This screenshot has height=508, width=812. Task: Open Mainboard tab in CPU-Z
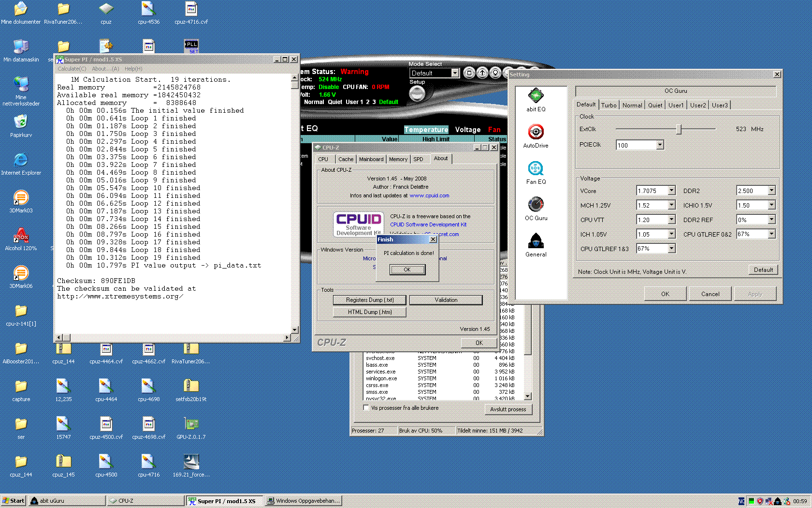tap(371, 159)
